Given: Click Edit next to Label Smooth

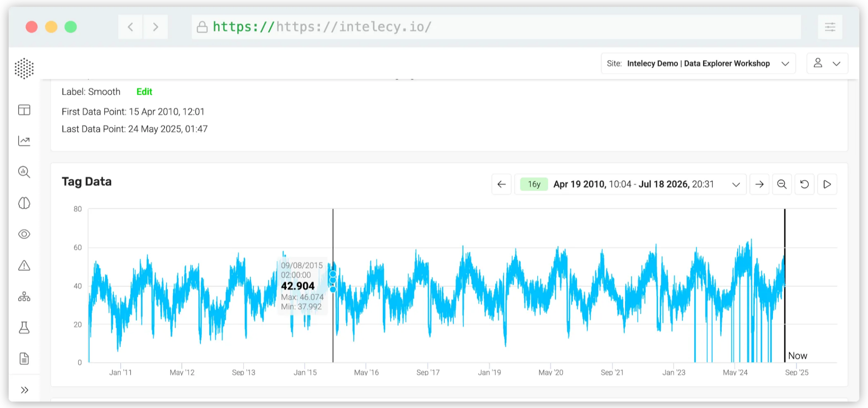Looking at the screenshot, I should coord(144,92).
